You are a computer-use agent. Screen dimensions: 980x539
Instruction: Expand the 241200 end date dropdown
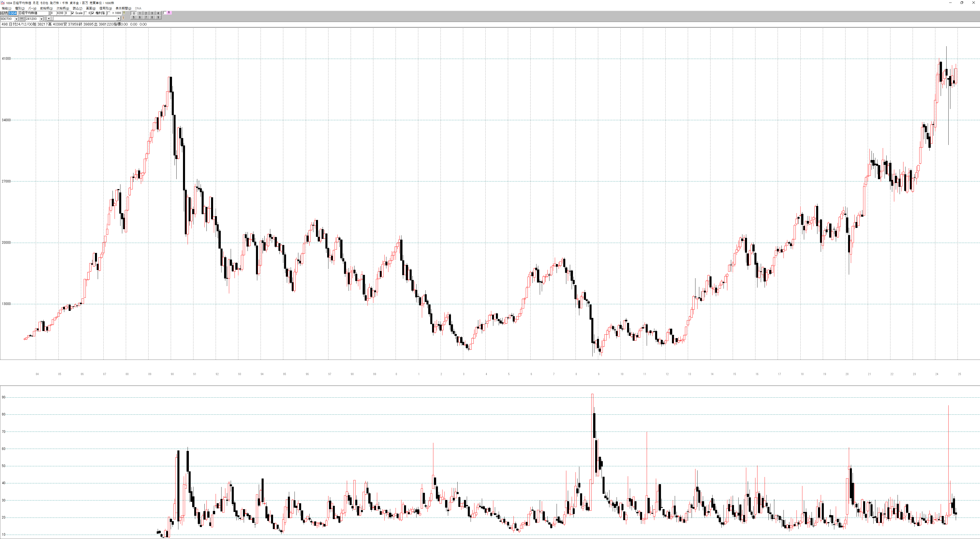[41, 19]
